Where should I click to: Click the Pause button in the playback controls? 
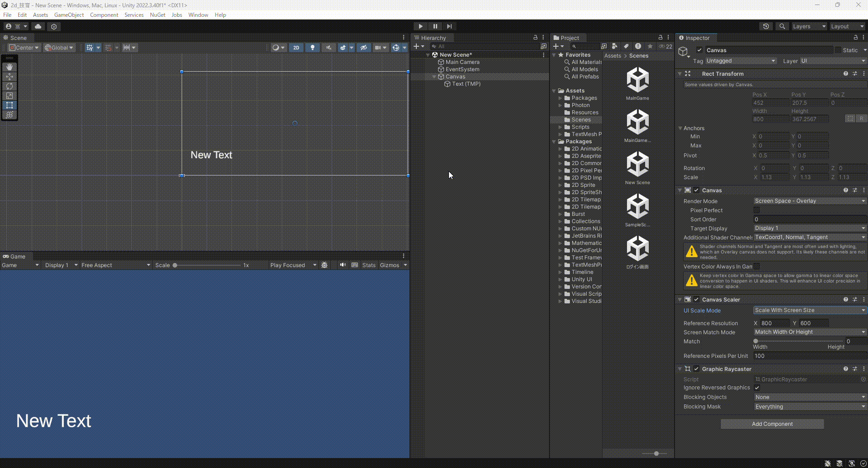(435, 26)
